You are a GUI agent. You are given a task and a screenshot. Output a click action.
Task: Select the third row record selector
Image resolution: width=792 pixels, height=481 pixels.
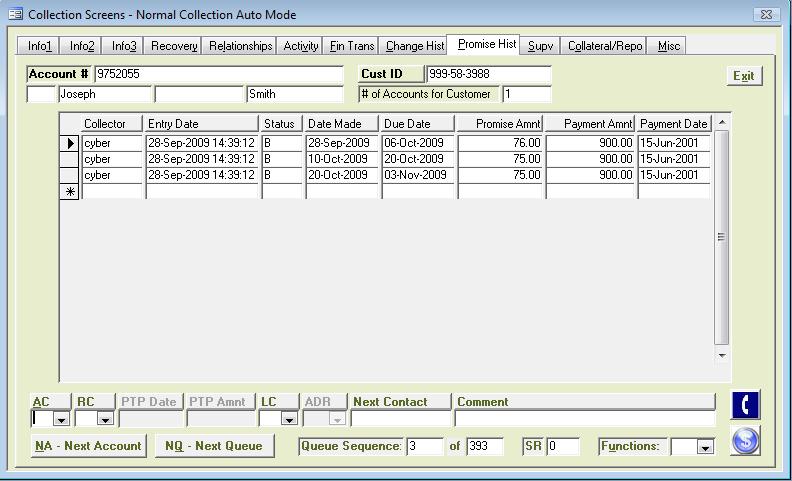(69, 175)
